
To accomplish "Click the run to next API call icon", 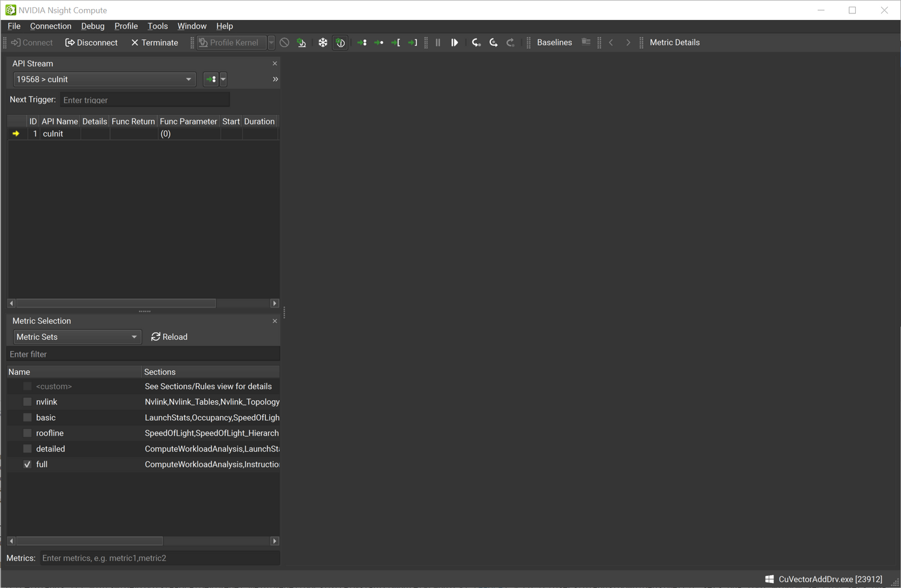I will point(379,42).
